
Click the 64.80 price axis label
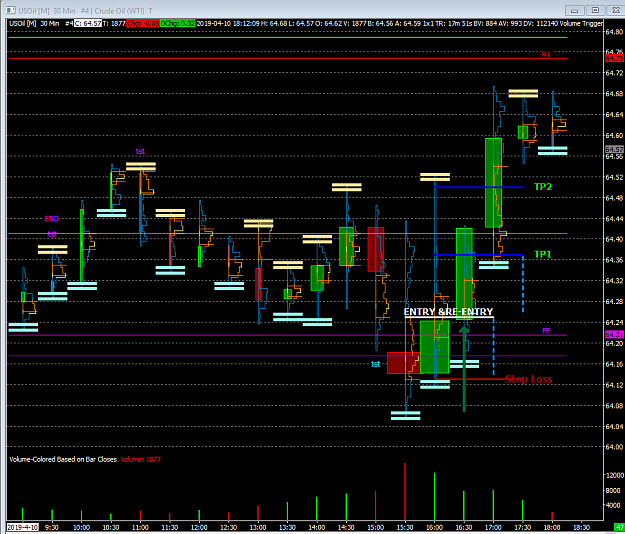pos(614,32)
